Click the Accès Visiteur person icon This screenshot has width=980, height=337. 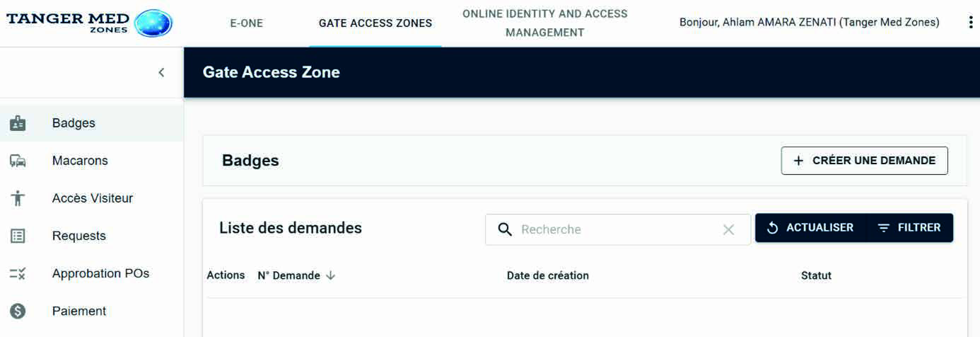coord(18,198)
